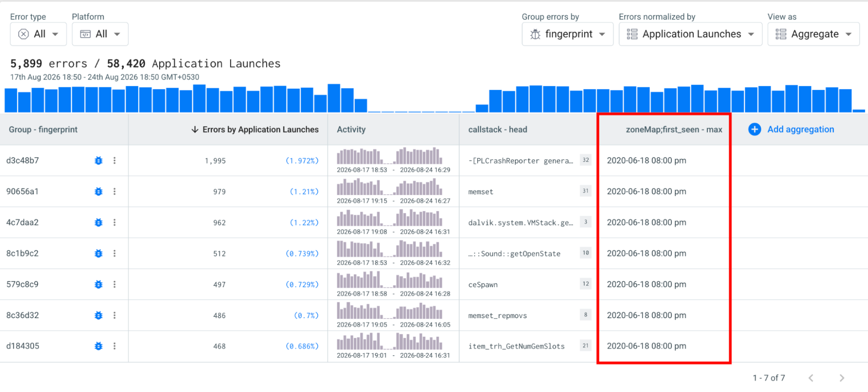The height and width of the screenshot is (392, 868).
Task: Click the Add aggregation link
Action: (x=801, y=129)
